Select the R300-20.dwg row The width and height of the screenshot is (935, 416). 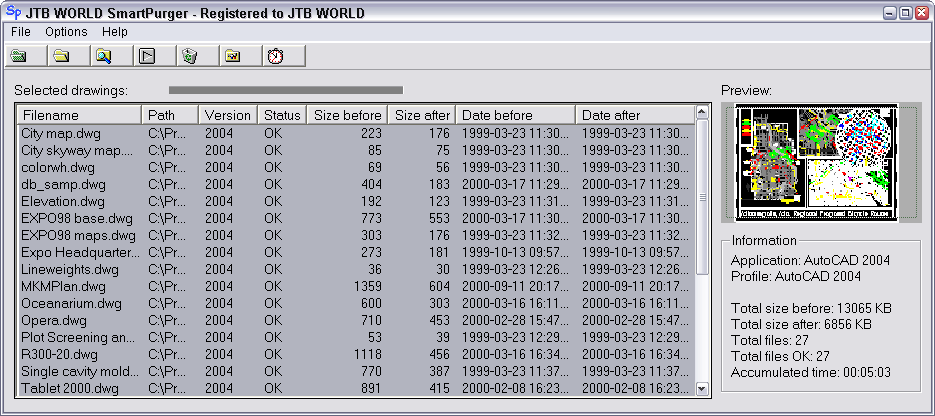(x=355, y=355)
